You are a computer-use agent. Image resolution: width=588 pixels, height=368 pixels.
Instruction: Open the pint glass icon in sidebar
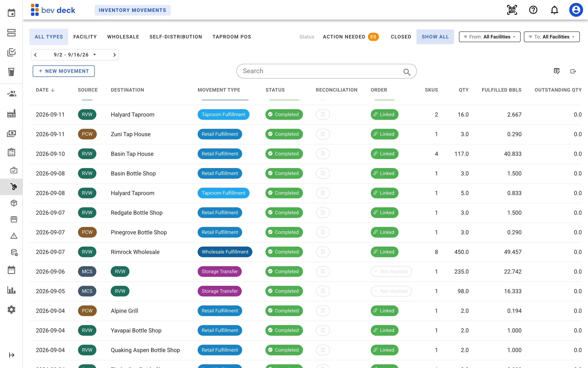coord(11,72)
